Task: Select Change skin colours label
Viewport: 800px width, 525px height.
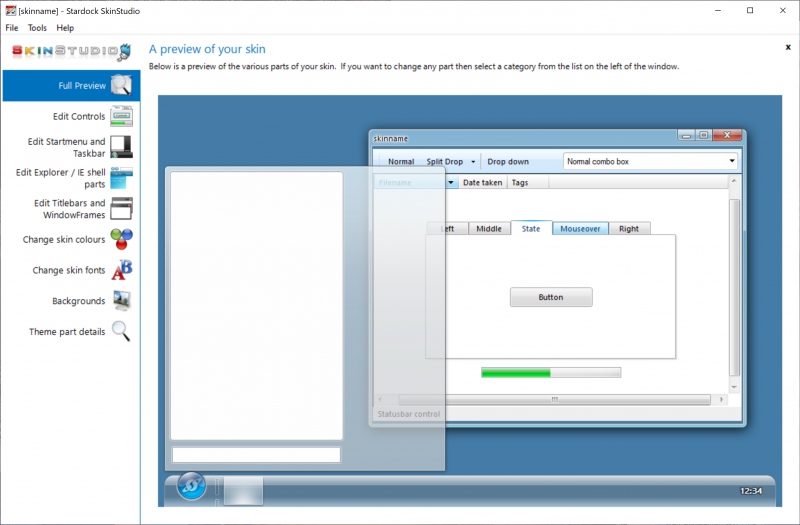Action: click(64, 239)
